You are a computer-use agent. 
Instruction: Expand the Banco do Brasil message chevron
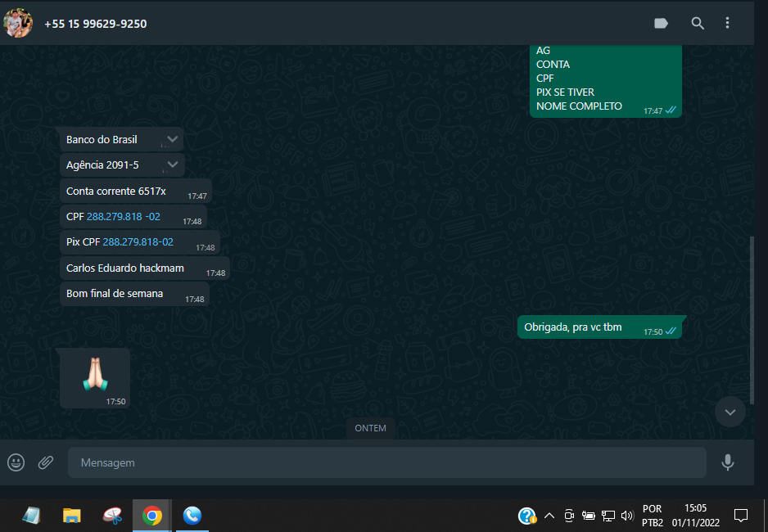172,139
